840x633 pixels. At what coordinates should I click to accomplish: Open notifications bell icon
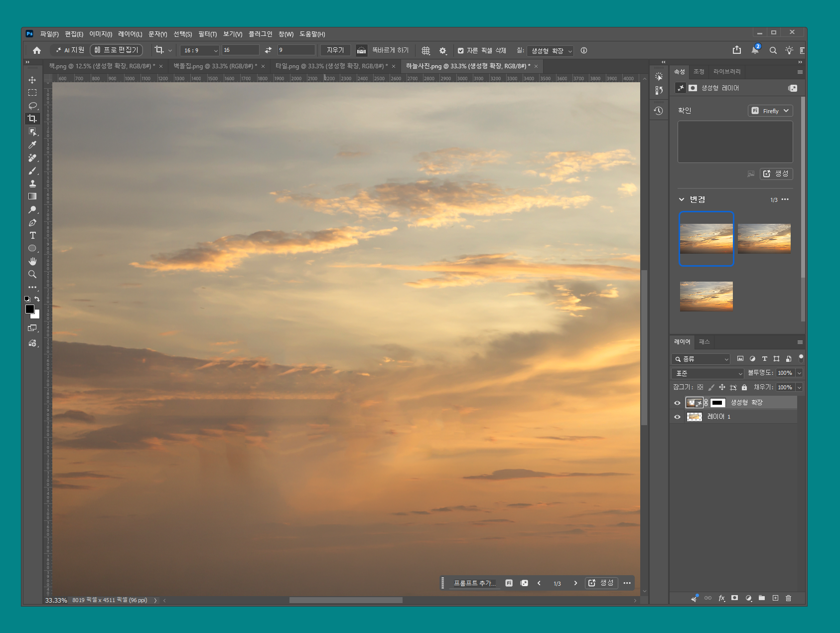pyautogui.click(x=755, y=50)
